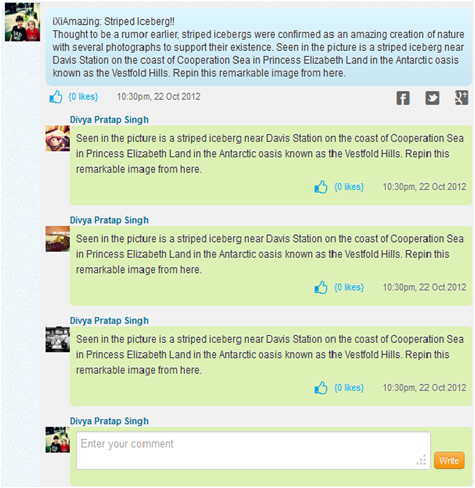Share post on Google Plus
This screenshot has height=488, width=475.
click(461, 98)
